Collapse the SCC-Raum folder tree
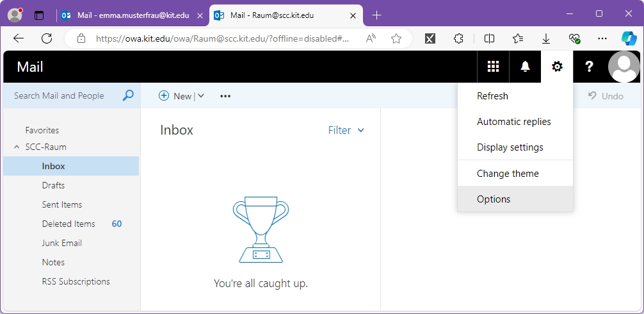This screenshot has height=314, width=644. tap(17, 147)
